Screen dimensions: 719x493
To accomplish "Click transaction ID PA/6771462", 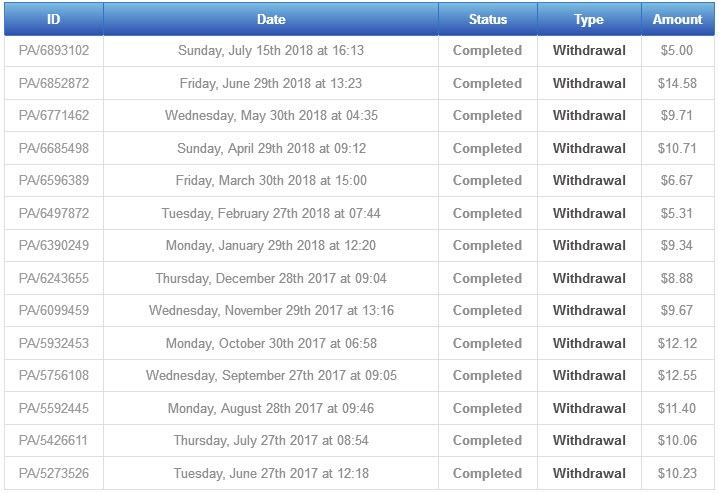I will pyautogui.click(x=54, y=116).
